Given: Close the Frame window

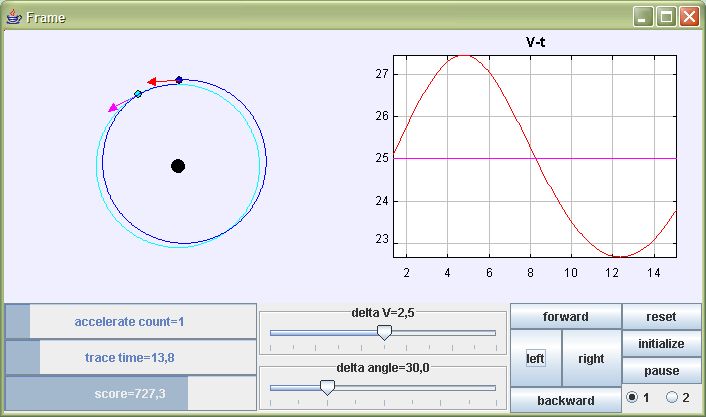Looking at the screenshot, I should point(689,17).
